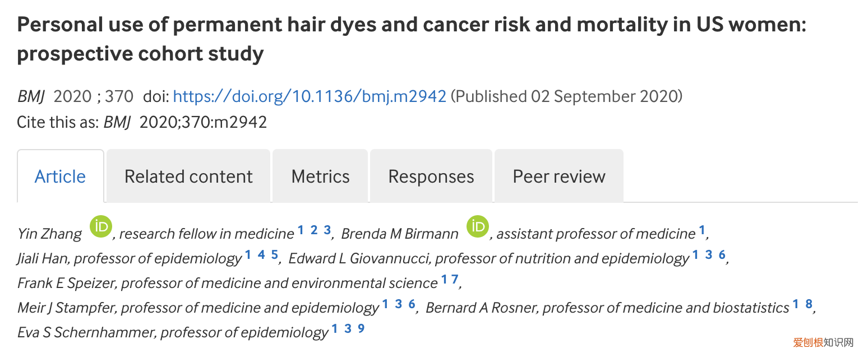Click affiliation 3 after Yin Zhang
Viewport: 868px width, 353px height.
tap(327, 230)
